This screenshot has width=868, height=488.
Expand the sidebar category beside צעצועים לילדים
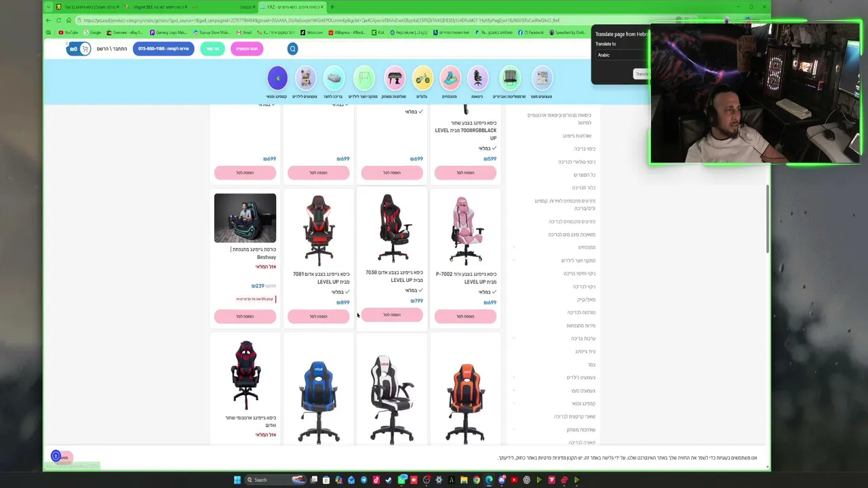[x=513, y=378]
